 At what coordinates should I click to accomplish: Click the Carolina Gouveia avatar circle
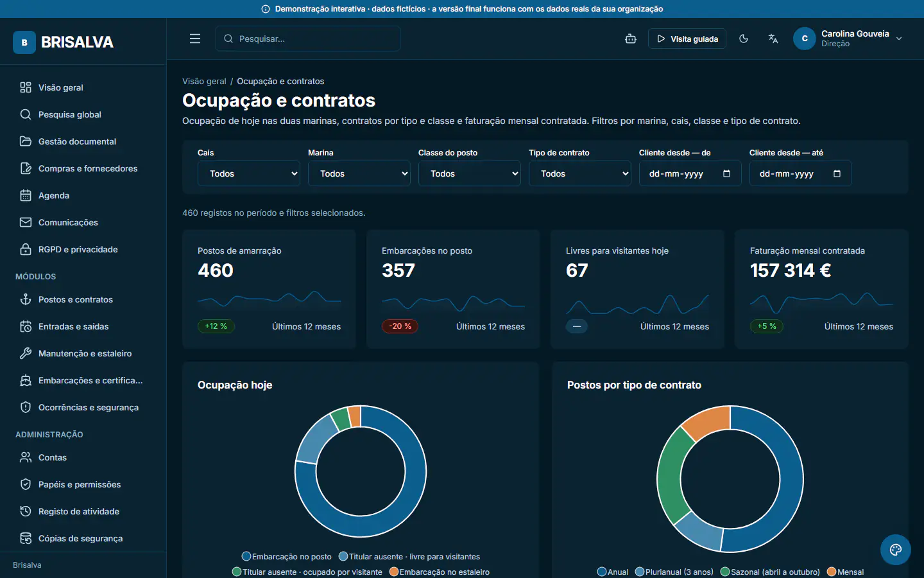805,39
